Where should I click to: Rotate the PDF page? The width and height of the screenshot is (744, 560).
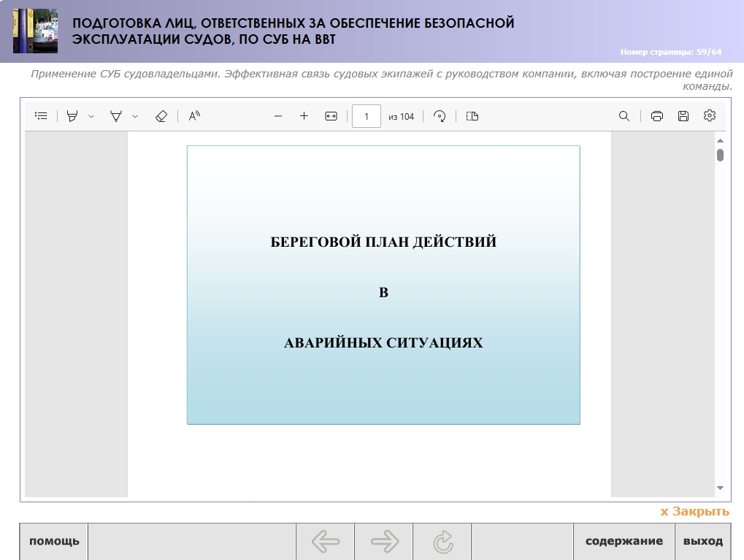tap(440, 116)
